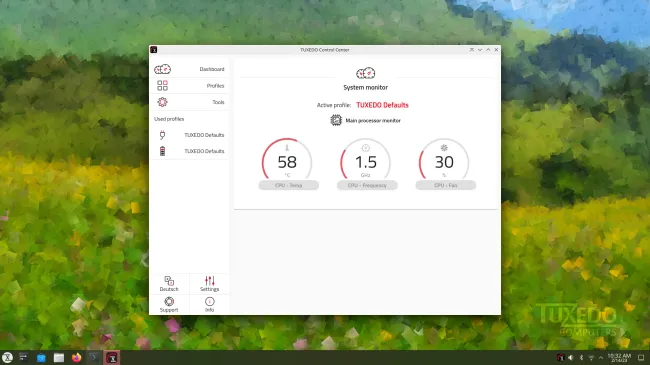Open the volume control in the tray
This screenshot has width=650, height=365.
click(x=571, y=358)
